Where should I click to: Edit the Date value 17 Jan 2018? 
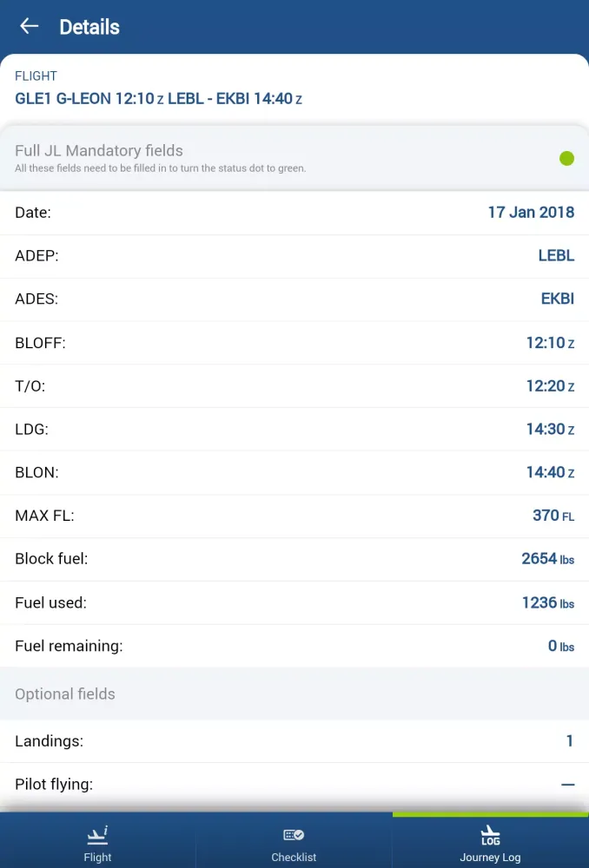click(530, 212)
